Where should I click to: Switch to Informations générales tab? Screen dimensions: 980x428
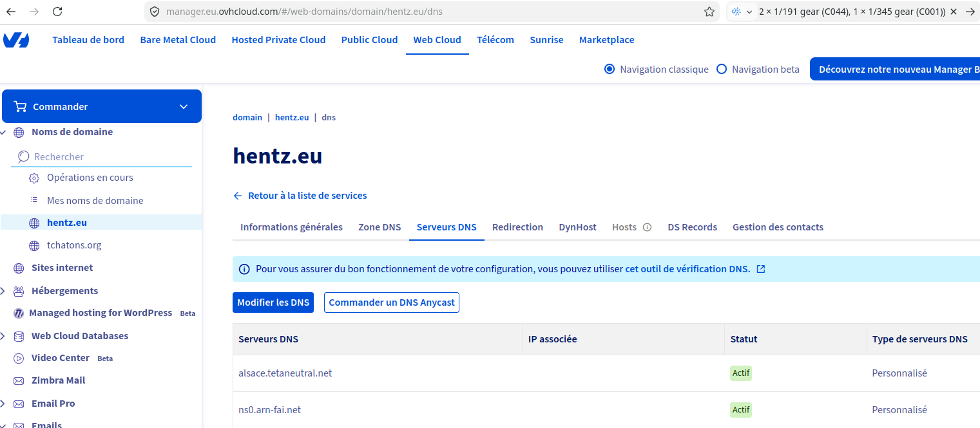click(291, 227)
